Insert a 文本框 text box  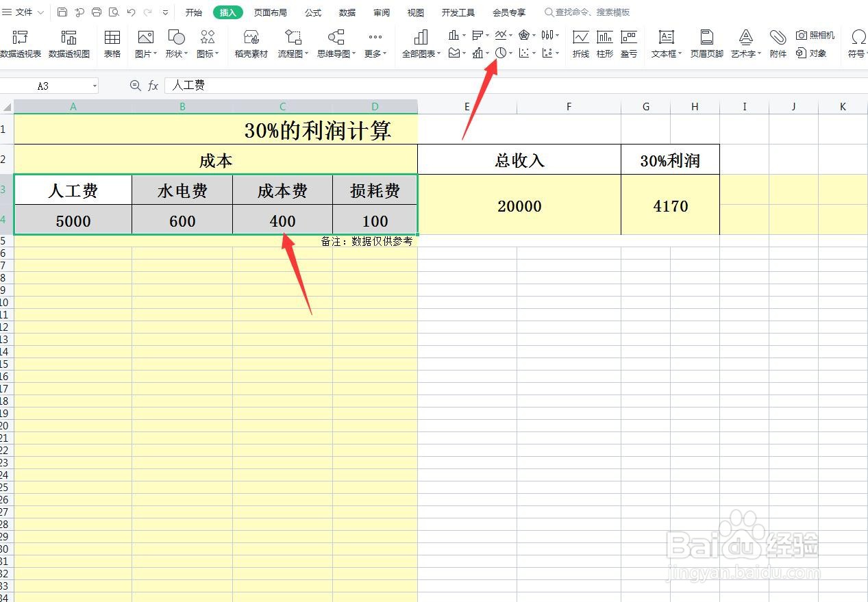click(x=664, y=42)
